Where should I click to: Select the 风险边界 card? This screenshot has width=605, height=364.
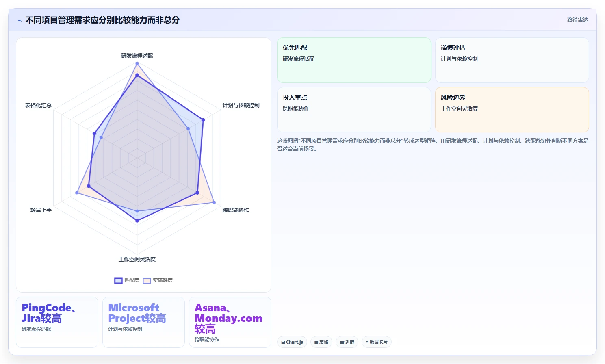(x=512, y=110)
